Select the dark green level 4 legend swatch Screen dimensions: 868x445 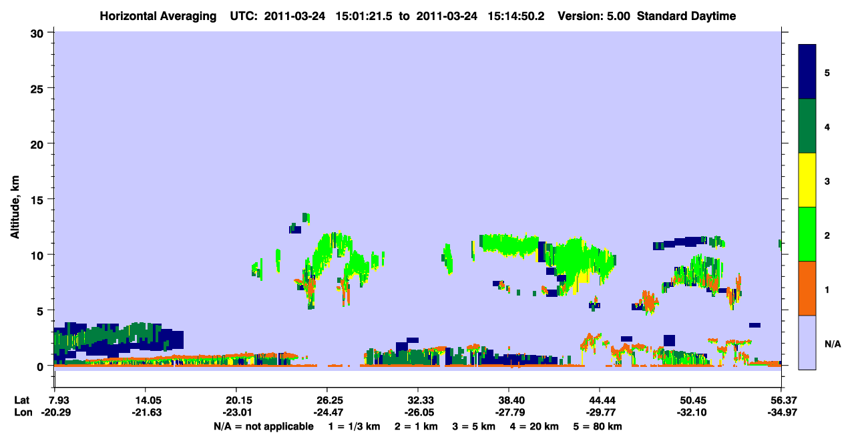click(x=808, y=126)
